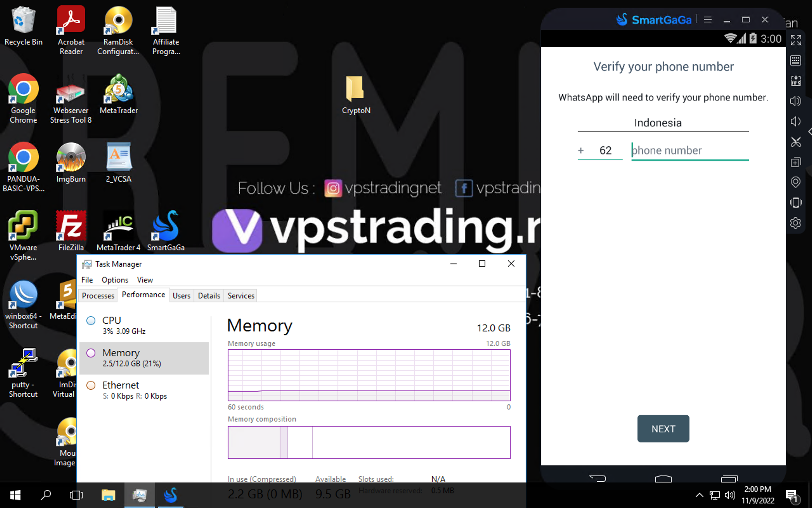Click the phone number input field
812x508 pixels.
pos(690,150)
